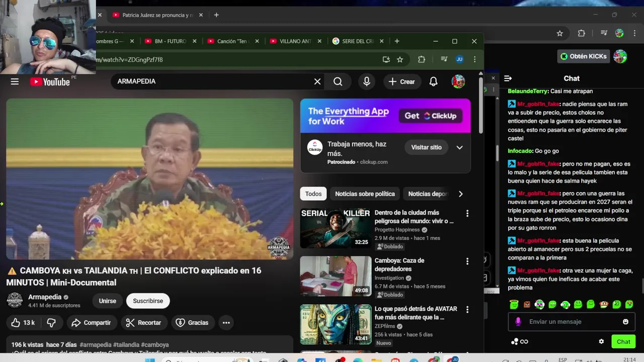Go to the YouTube home logo
Image resolution: width=644 pixels, height=362 pixels.
tap(50, 81)
